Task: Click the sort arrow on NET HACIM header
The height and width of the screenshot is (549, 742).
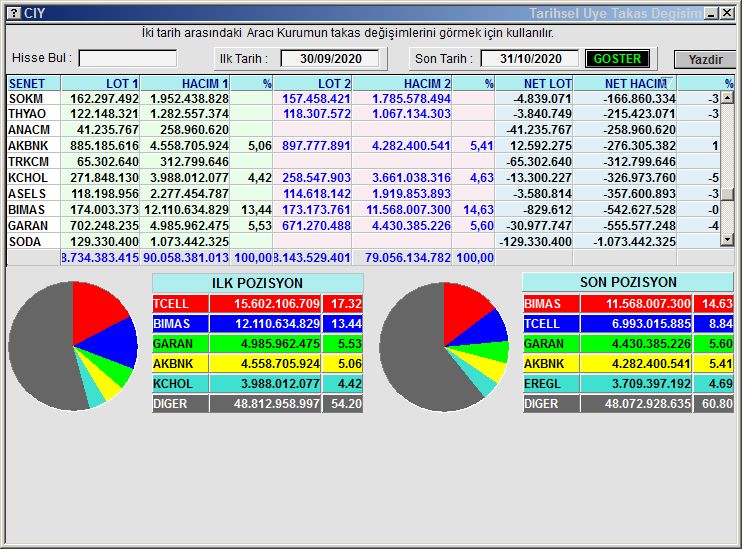Action: (x=667, y=83)
